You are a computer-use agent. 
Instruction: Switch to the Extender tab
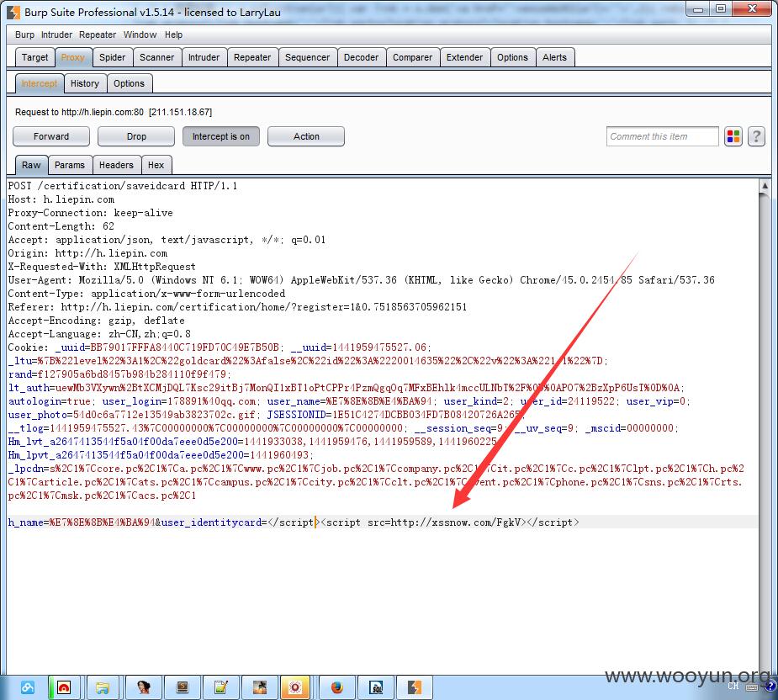point(464,57)
